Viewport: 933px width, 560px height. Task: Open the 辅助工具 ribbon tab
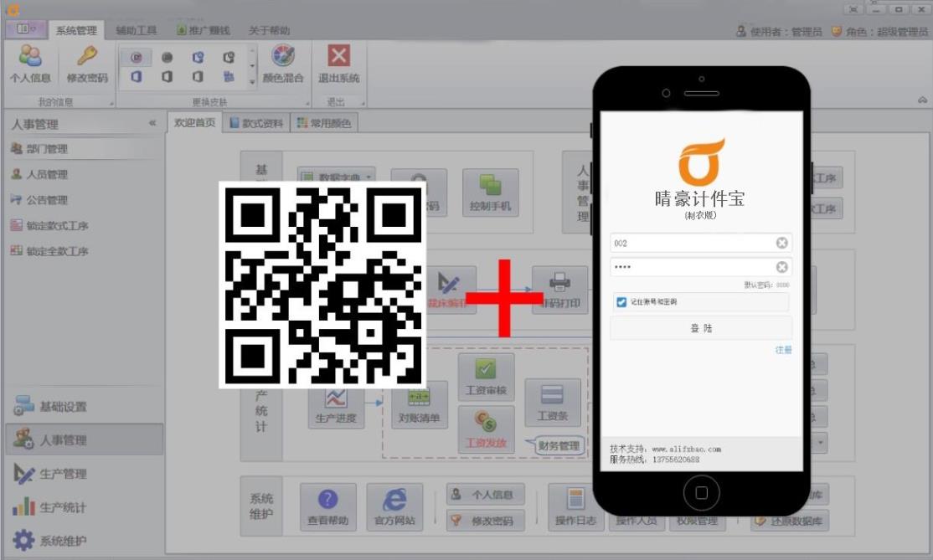(136, 30)
